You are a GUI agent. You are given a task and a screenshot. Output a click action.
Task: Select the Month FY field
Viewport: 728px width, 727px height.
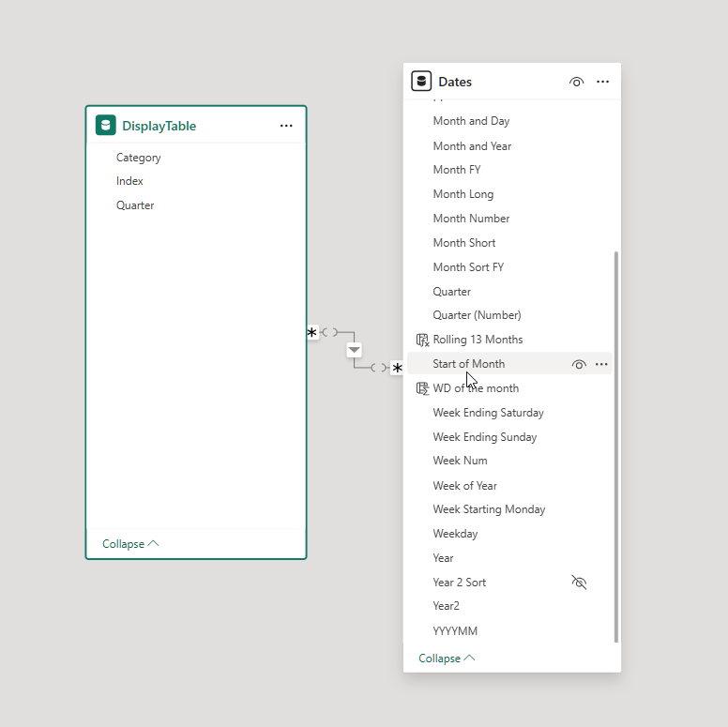tap(457, 170)
